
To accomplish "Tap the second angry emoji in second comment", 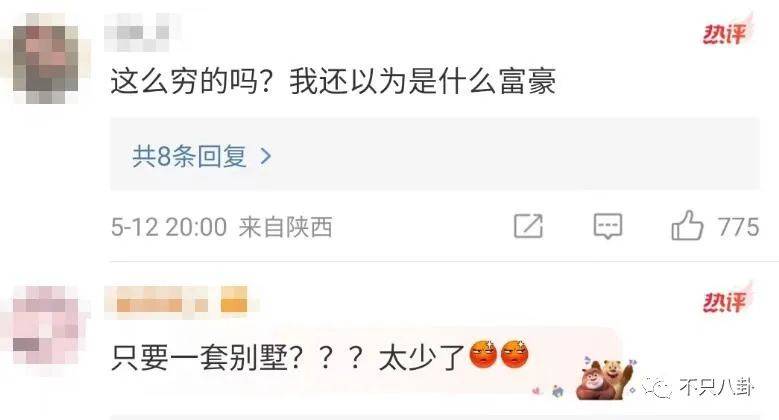I will tap(515, 354).
